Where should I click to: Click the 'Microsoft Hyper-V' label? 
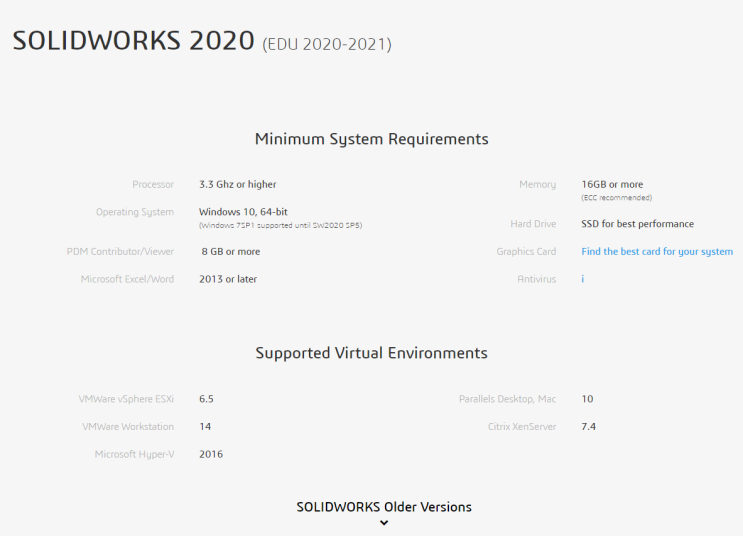tap(135, 454)
